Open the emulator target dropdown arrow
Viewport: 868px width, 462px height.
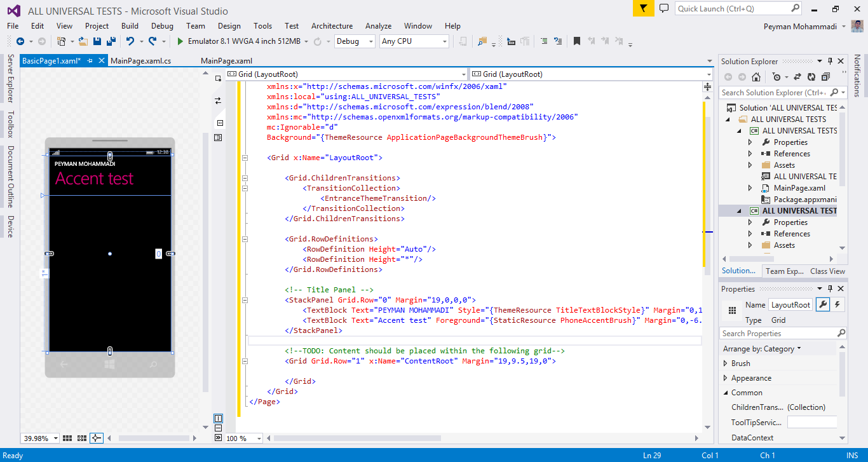pyautogui.click(x=306, y=41)
